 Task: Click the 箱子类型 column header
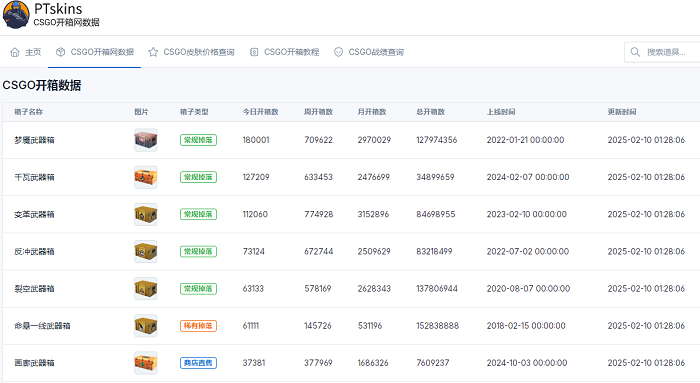coord(194,112)
